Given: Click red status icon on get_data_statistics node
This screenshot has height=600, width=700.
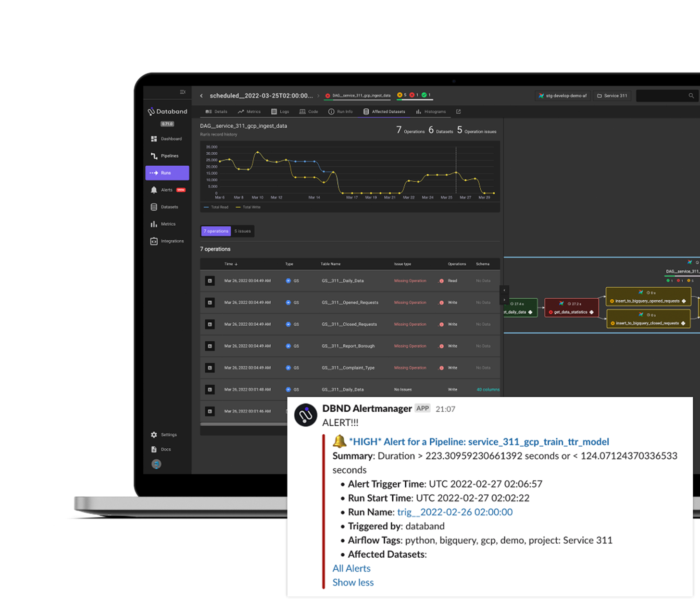Looking at the screenshot, I should coord(550,312).
